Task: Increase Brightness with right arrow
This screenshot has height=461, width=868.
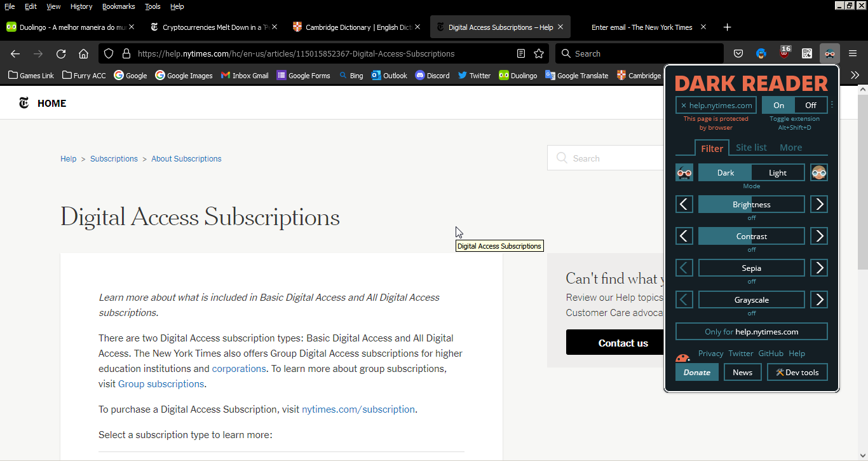Action: point(819,204)
